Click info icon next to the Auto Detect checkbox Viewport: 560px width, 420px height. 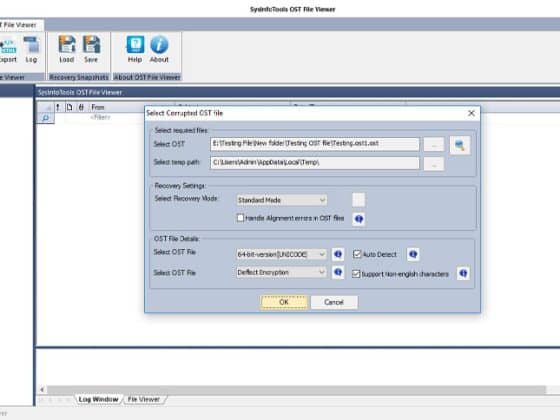point(413,254)
